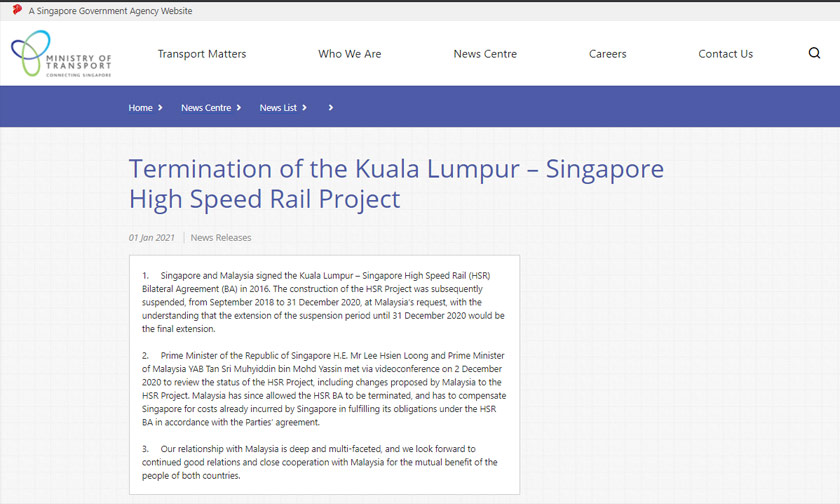Click the chevron after News List breadcrumb
Viewport: 840px width, 504px height.
(x=304, y=108)
